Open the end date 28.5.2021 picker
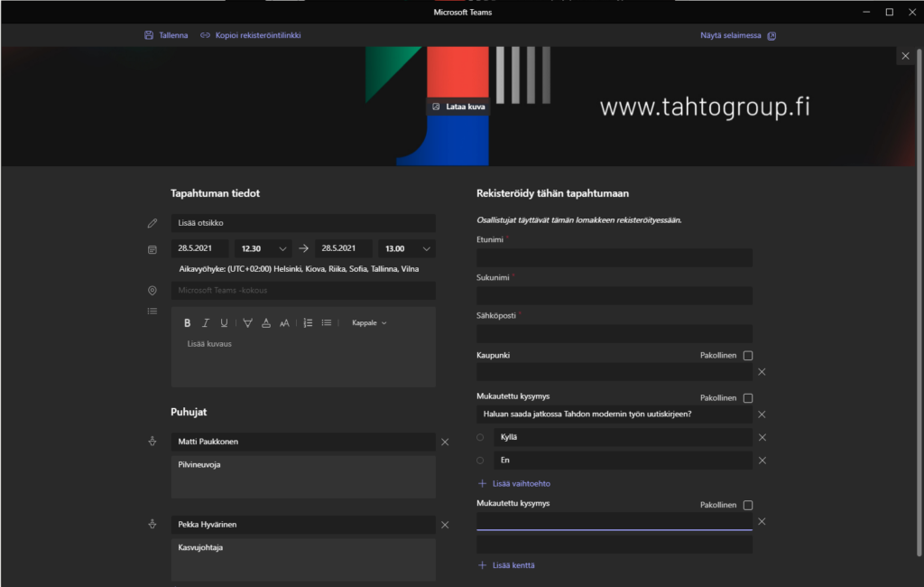This screenshot has width=924, height=587. click(x=344, y=248)
